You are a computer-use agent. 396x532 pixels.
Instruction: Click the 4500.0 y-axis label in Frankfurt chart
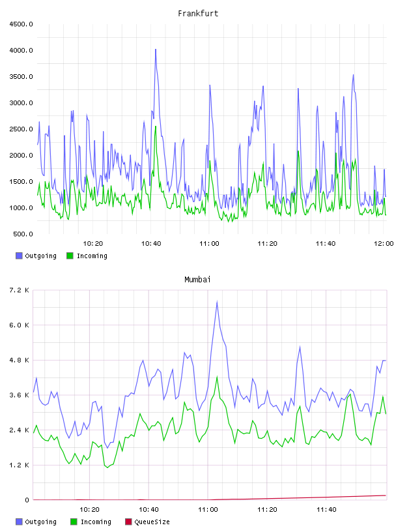tap(21, 24)
